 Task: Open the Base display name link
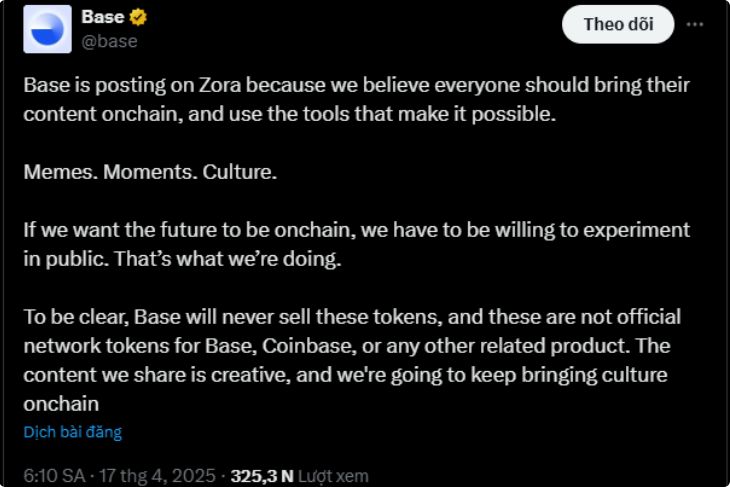point(102,18)
